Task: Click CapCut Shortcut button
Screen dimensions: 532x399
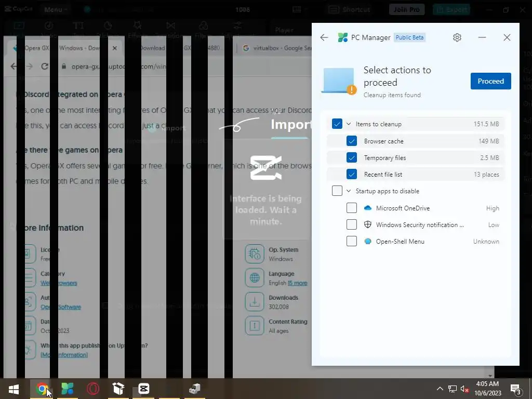Action: pos(350,9)
